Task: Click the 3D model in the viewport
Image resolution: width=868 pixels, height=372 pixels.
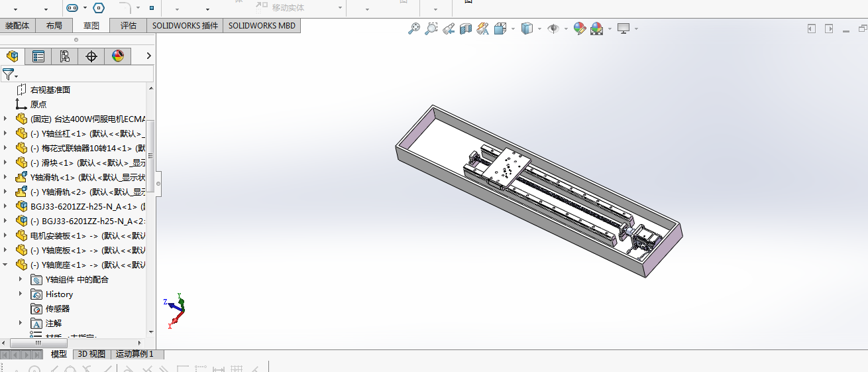Action: click(538, 190)
